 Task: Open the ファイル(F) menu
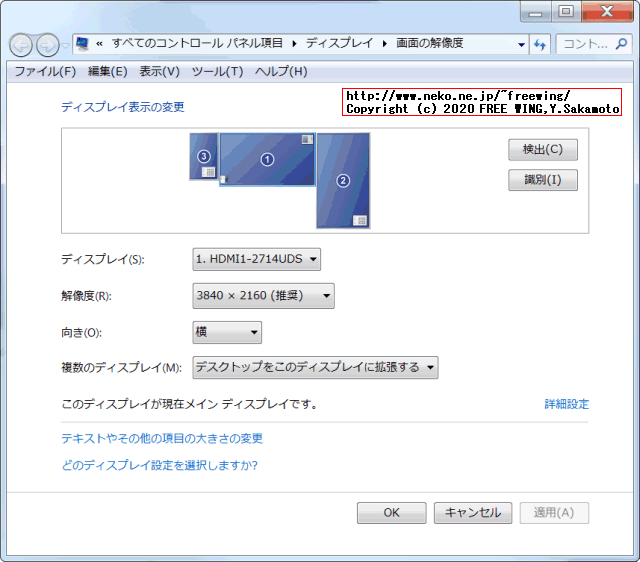point(45,71)
